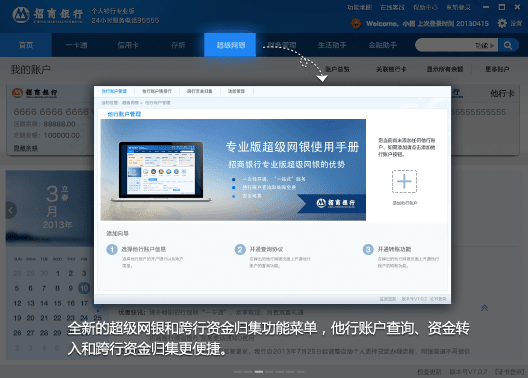This screenshot has width=528, height=378.
Task: Select calendar date 15
Action: [x=58, y=303]
